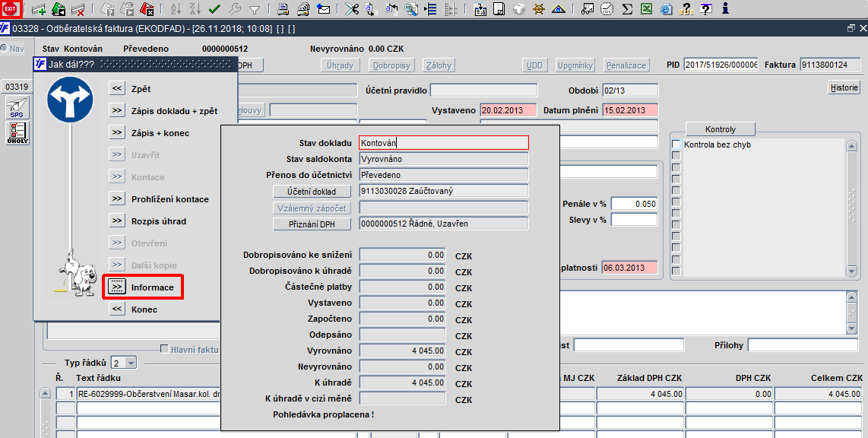Click the note text area scrollbar up arrow
This screenshot has width=868, height=438.
point(852,297)
